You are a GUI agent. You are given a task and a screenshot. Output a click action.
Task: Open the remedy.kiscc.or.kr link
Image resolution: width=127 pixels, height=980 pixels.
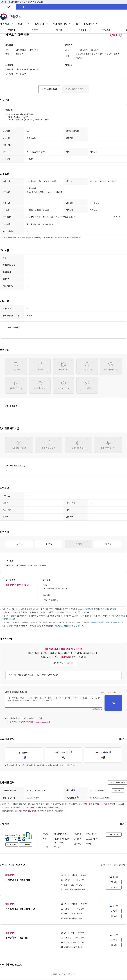pos(33,722)
